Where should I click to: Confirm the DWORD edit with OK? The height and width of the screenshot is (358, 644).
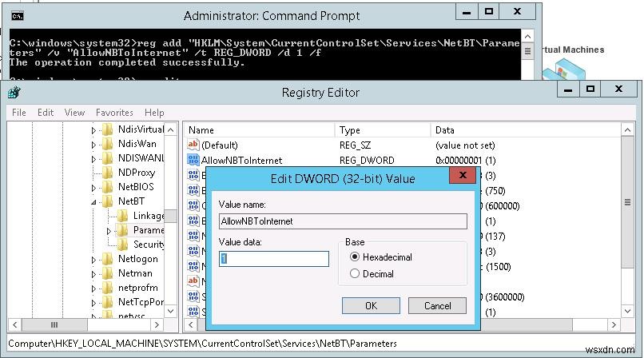(x=371, y=306)
